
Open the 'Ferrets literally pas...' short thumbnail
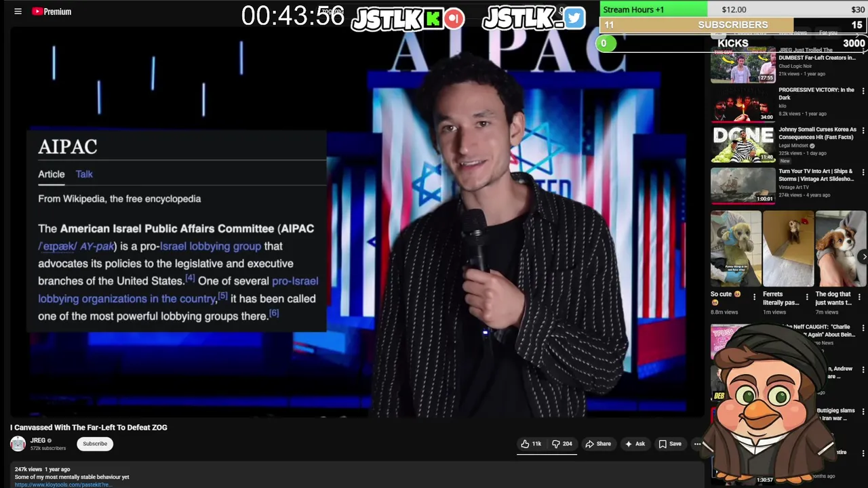click(788, 249)
